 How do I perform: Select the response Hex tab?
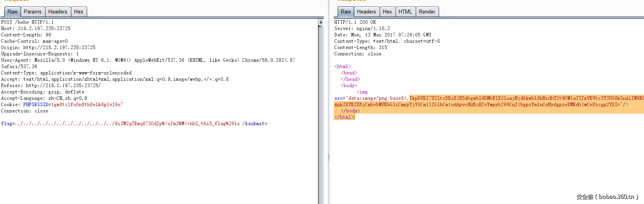(x=387, y=12)
